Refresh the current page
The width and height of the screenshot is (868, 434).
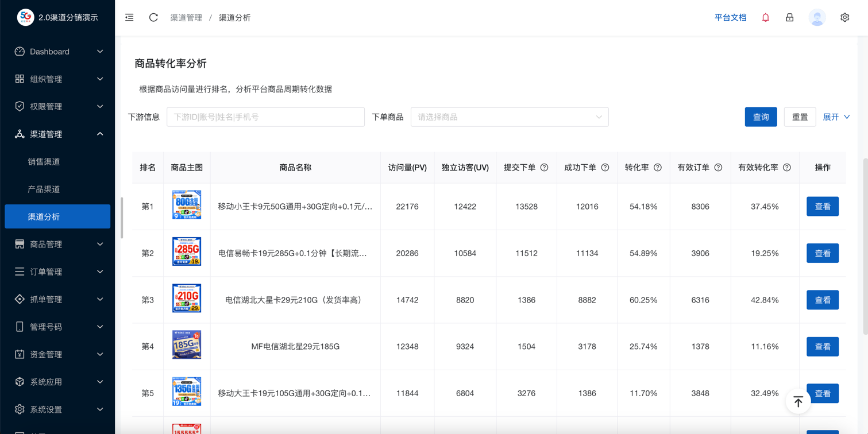[153, 17]
